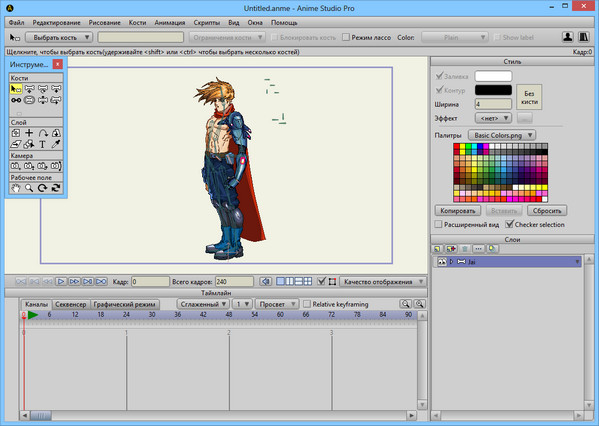Pick the red swatch in palette top-left
The width and height of the screenshot is (599, 426).
(x=456, y=146)
